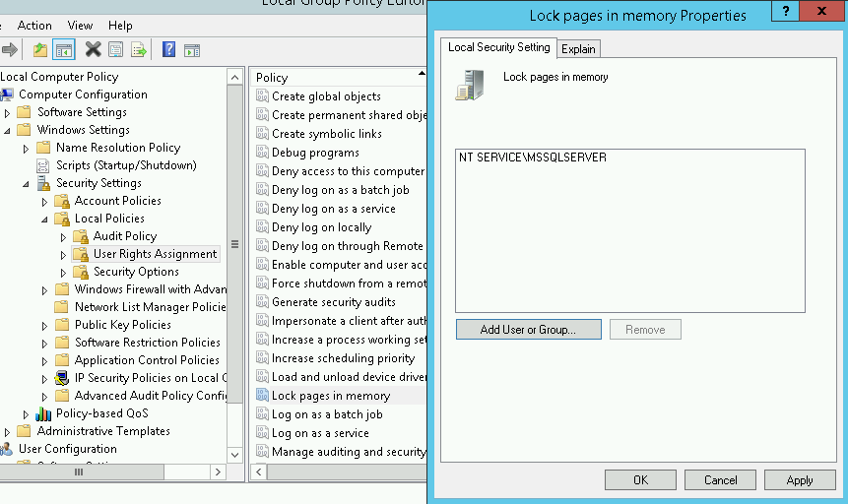Select Security Options in the tree
The width and height of the screenshot is (848, 504).
click(136, 272)
